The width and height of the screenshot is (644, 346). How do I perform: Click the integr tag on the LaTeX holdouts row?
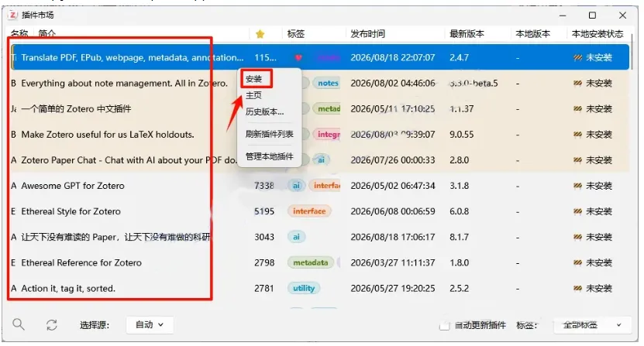[x=327, y=135]
